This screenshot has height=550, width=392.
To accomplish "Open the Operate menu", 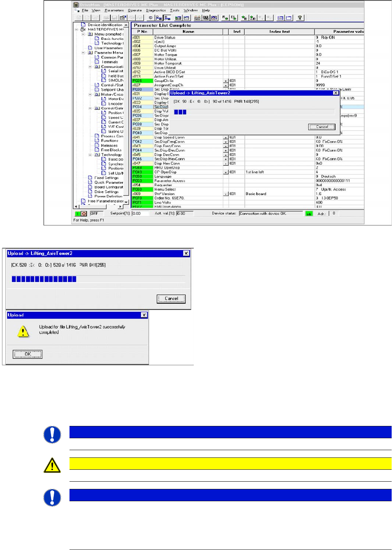I will [x=135, y=10].
